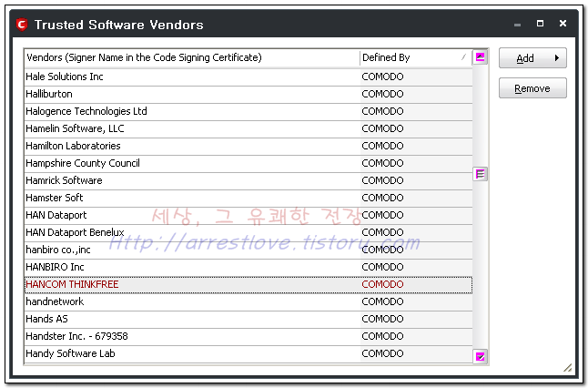Click the sort indicator in Defined By header
Viewport: 588px width, 388px height.
coord(464,57)
